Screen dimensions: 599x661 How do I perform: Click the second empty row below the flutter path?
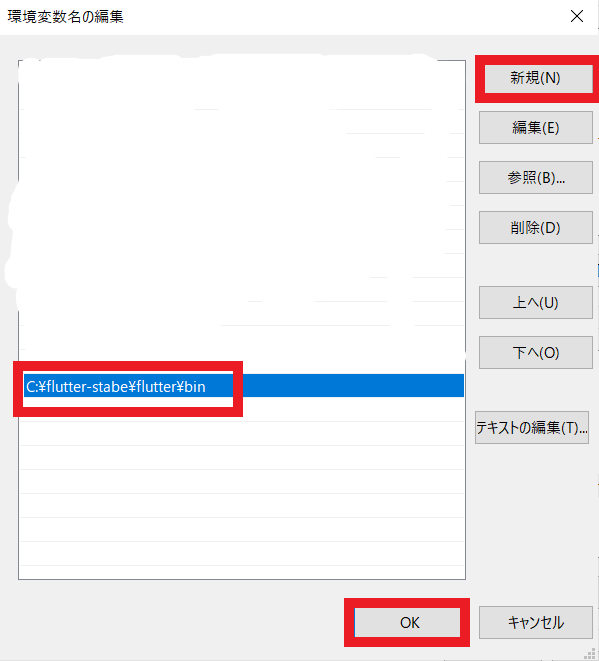(242, 433)
